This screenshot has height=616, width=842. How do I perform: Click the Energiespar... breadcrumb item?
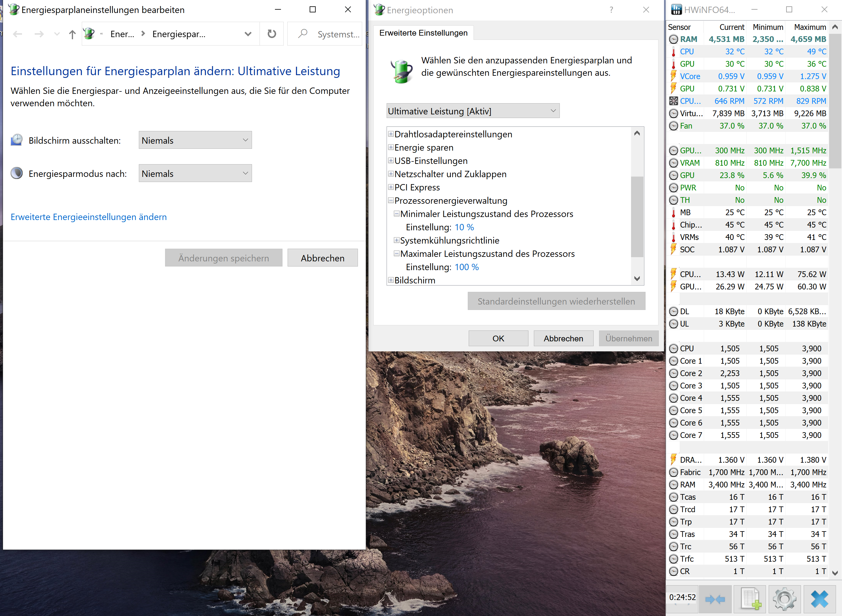pyautogui.click(x=179, y=34)
